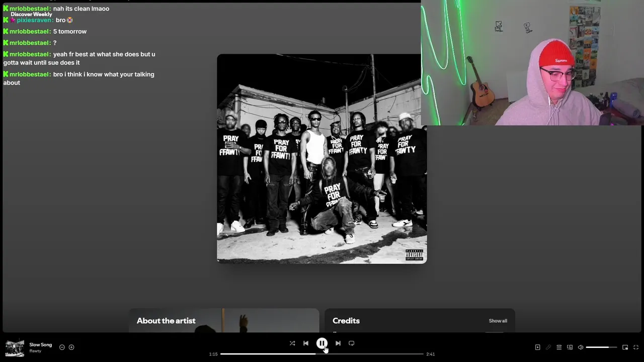Click Show all in the Credits card
644x362 pixels.
pos(498,321)
